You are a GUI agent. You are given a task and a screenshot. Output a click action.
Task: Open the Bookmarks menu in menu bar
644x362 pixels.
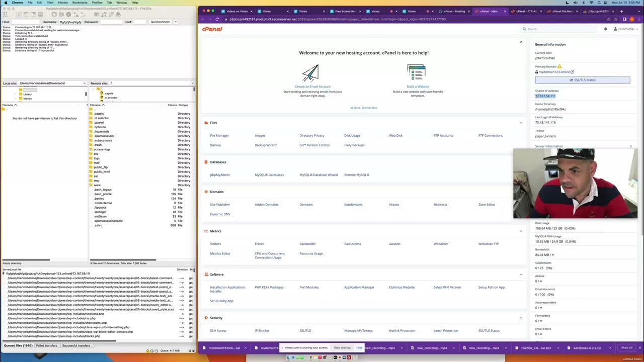click(79, 3)
